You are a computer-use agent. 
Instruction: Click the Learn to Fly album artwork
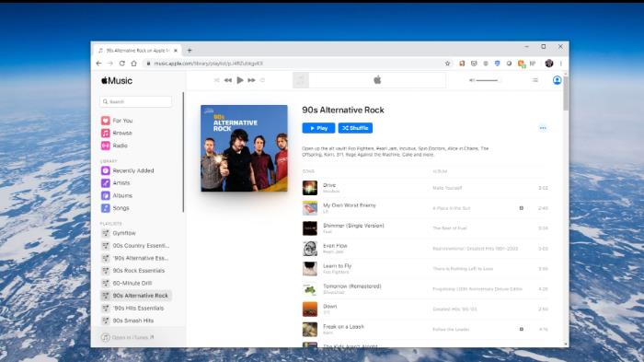pos(310,269)
